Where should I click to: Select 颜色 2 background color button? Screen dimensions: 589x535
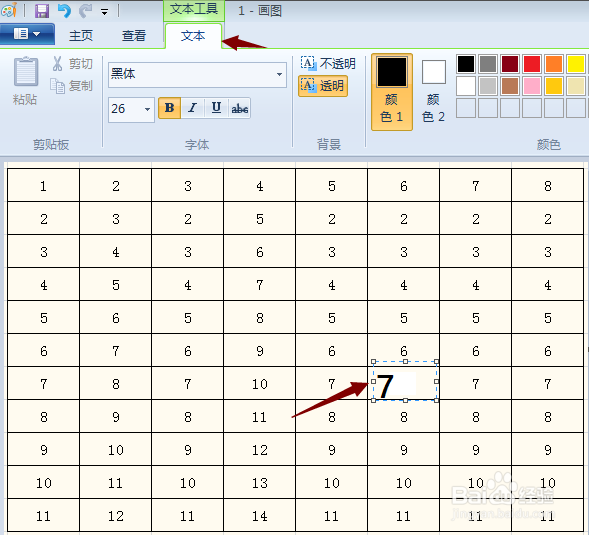[433, 92]
